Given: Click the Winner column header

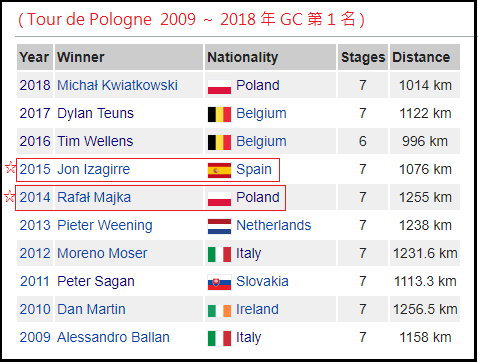Looking at the screenshot, I should tap(129, 57).
